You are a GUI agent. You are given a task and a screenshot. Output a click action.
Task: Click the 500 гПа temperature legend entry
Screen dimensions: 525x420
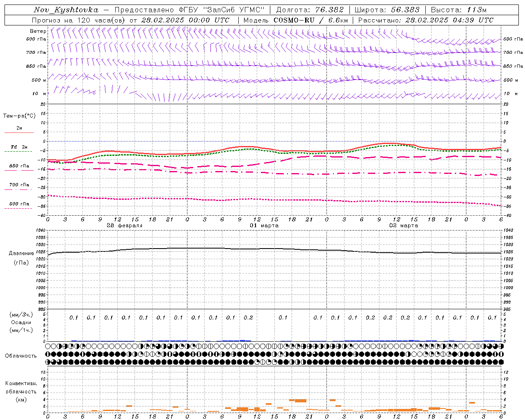[19, 204]
